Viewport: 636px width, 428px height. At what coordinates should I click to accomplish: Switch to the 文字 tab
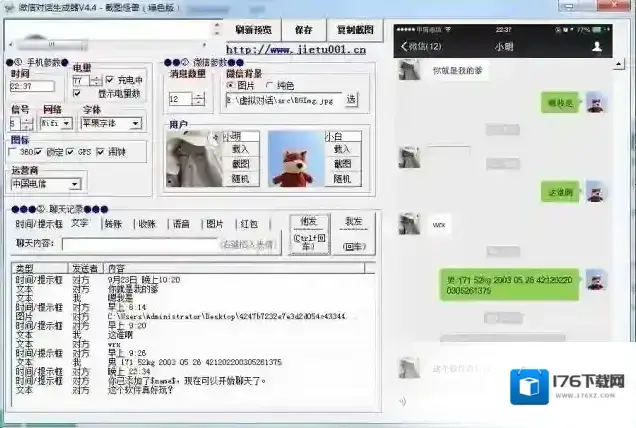(80, 223)
